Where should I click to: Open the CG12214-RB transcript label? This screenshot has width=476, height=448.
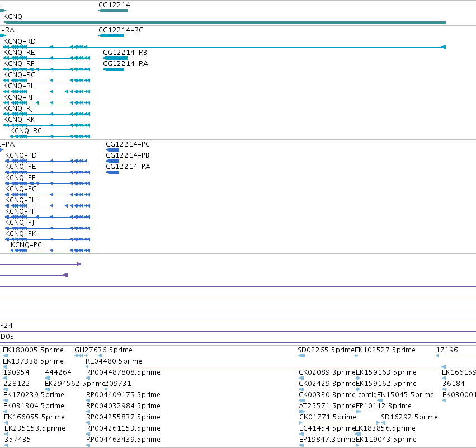tap(125, 53)
